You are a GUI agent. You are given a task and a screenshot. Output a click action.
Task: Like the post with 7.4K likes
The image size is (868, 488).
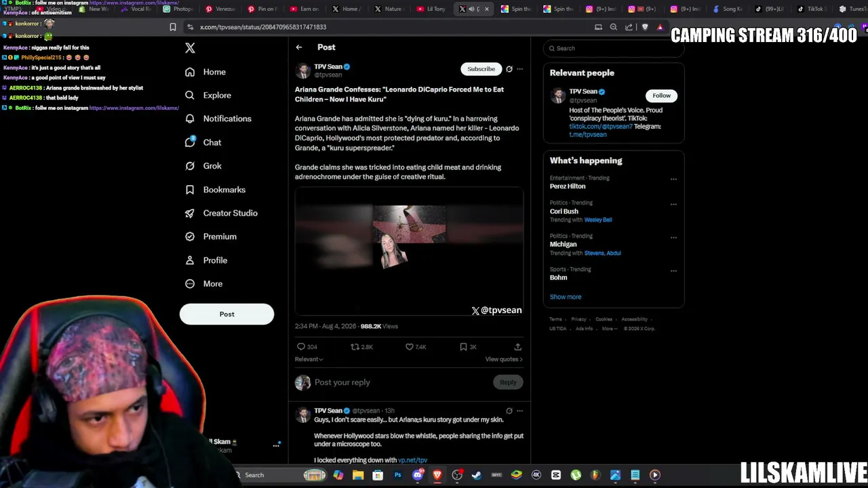pos(416,347)
